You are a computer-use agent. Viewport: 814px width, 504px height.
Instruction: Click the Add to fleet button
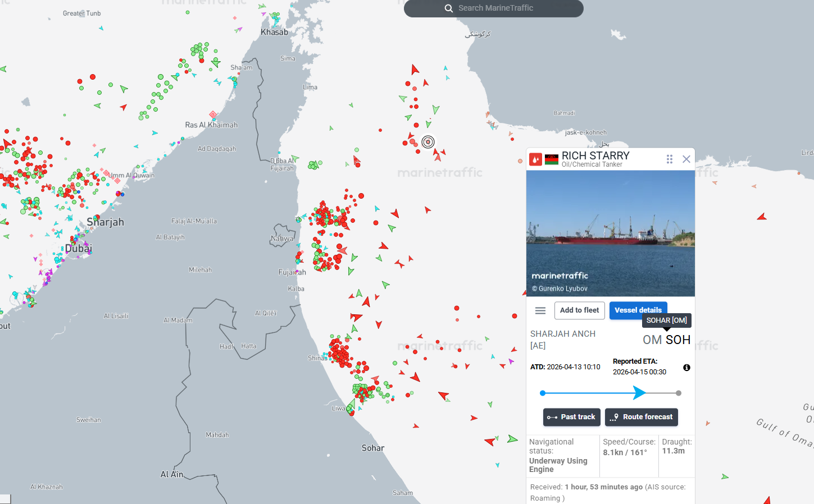tap(580, 310)
